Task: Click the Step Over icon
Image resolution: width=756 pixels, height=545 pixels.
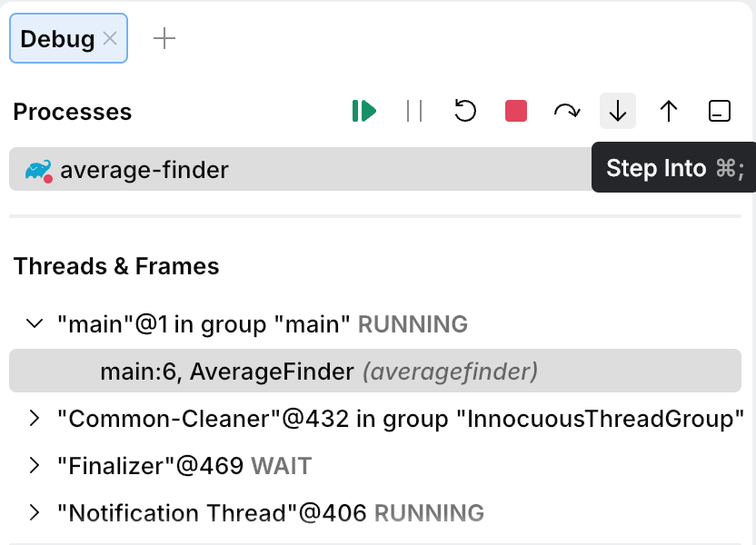Action: tap(567, 111)
